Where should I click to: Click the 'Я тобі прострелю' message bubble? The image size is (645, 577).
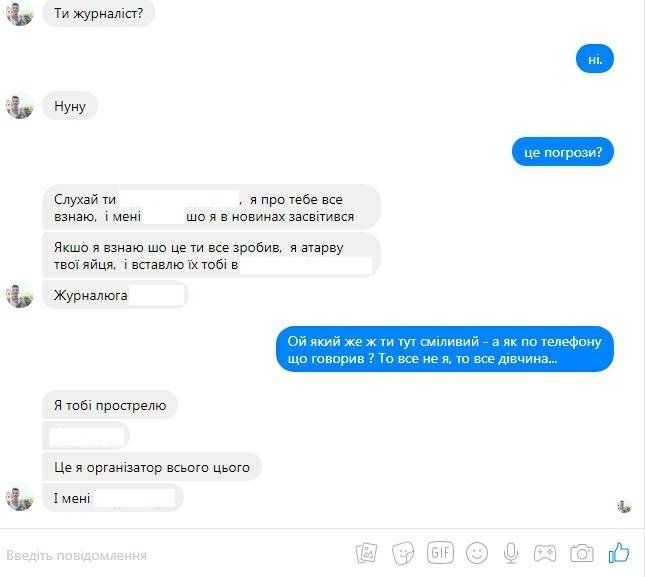point(110,405)
